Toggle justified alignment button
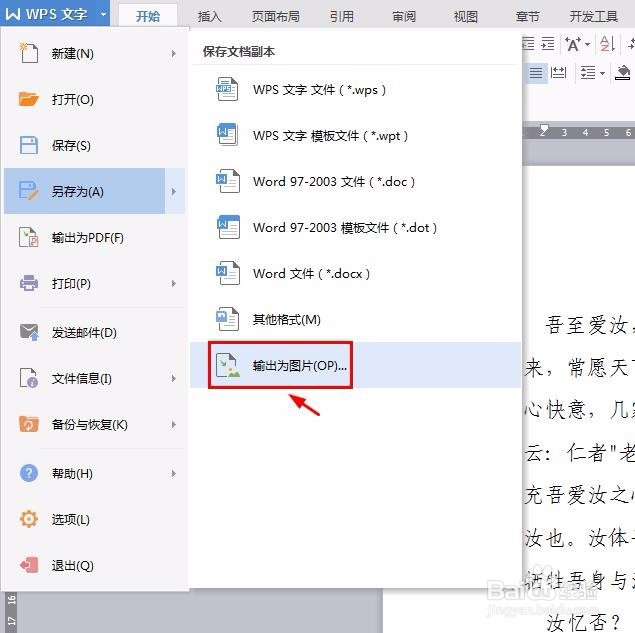 tap(536, 73)
